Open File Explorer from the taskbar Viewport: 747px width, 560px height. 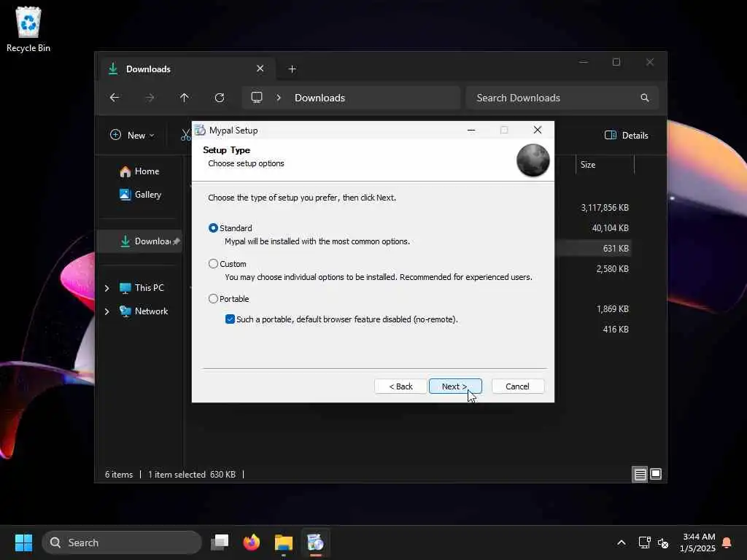(x=284, y=542)
